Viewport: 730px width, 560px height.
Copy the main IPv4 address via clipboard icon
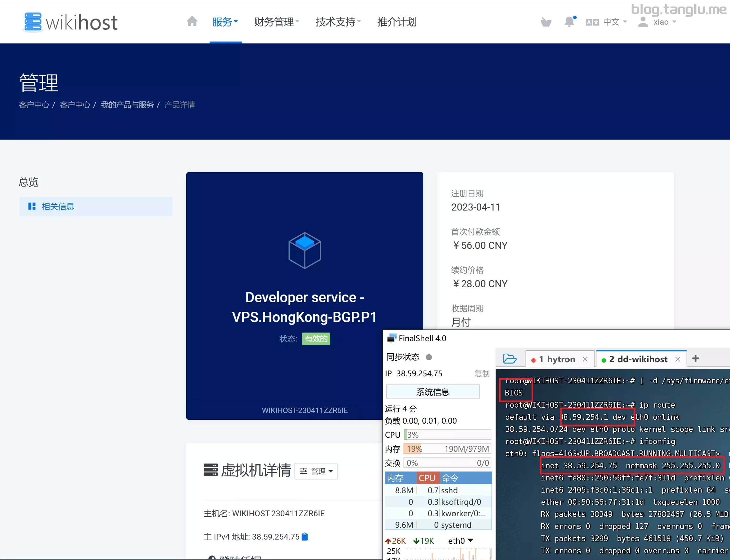[305, 537]
